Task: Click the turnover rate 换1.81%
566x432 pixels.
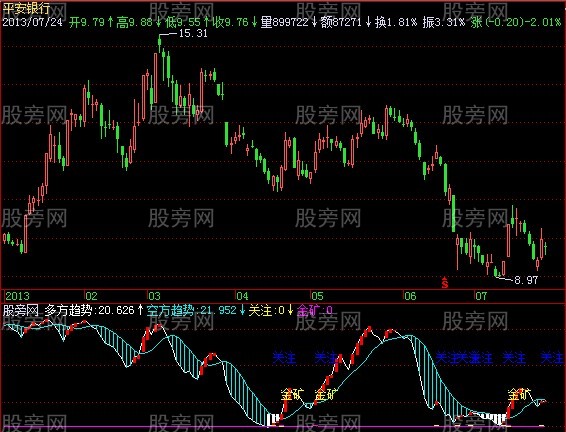Action: (x=396, y=22)
